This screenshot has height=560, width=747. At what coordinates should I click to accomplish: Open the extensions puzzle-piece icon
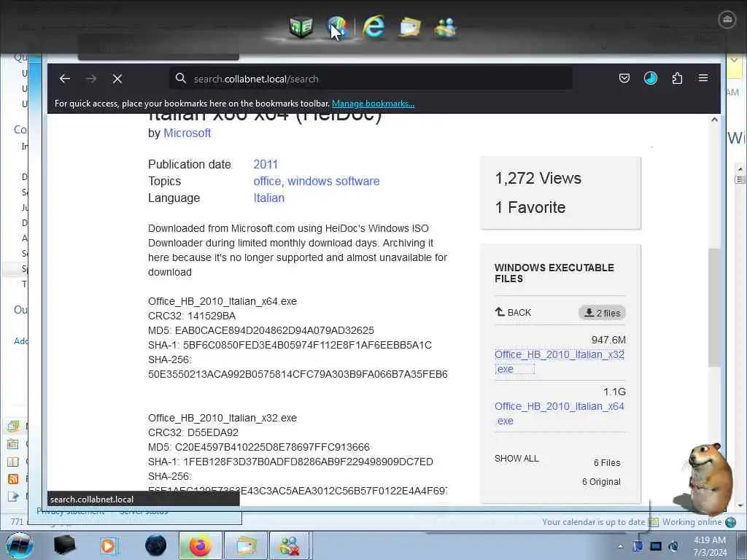coord(677,78)
